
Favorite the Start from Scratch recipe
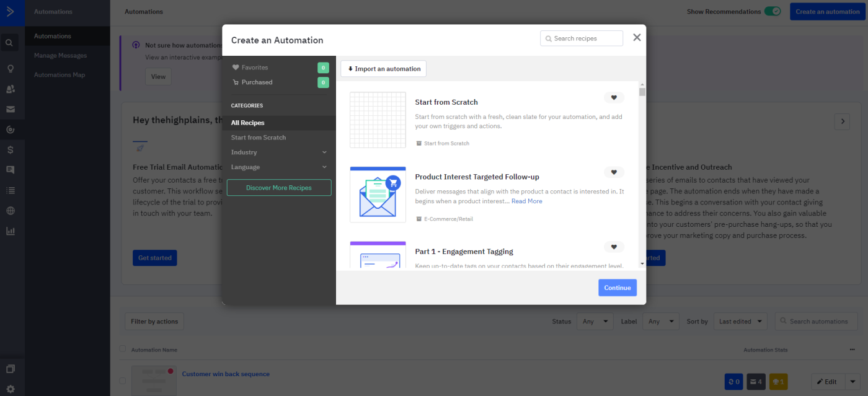click(614, 97)
